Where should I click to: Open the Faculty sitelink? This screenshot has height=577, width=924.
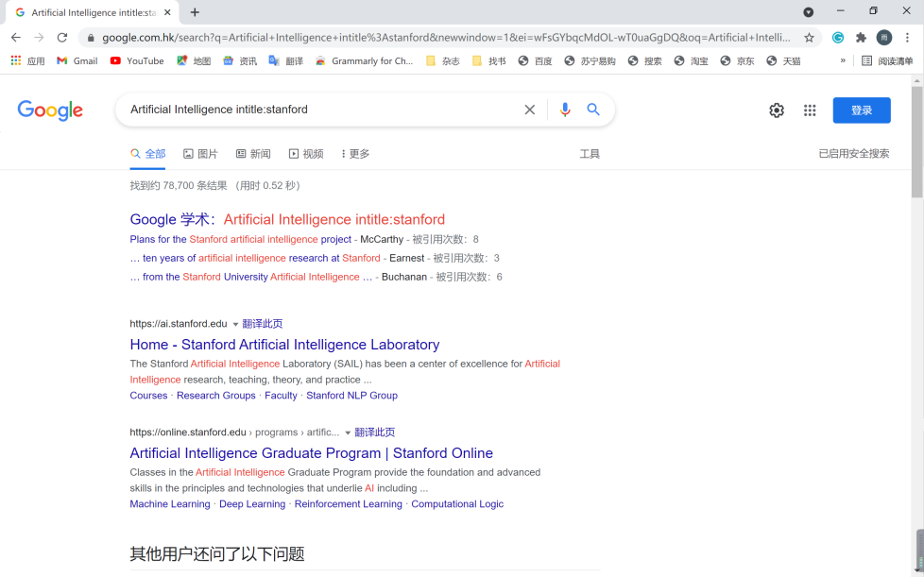click(282, 396)
